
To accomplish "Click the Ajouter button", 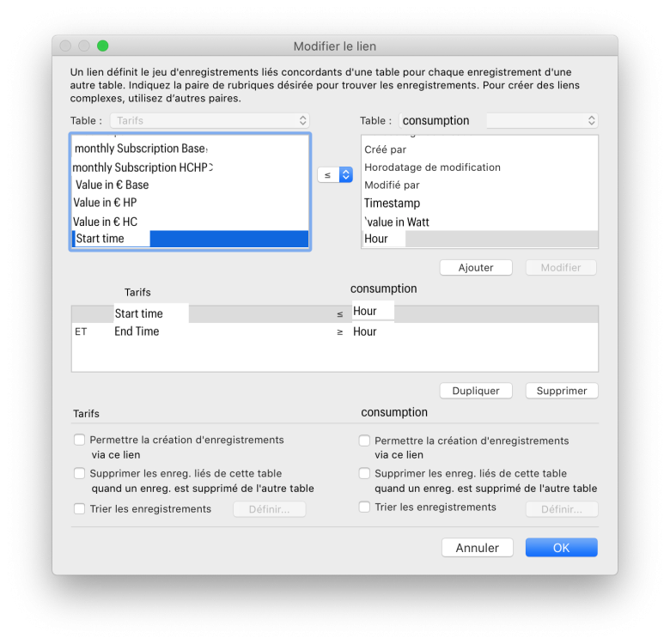I will [x=476, y=268].
